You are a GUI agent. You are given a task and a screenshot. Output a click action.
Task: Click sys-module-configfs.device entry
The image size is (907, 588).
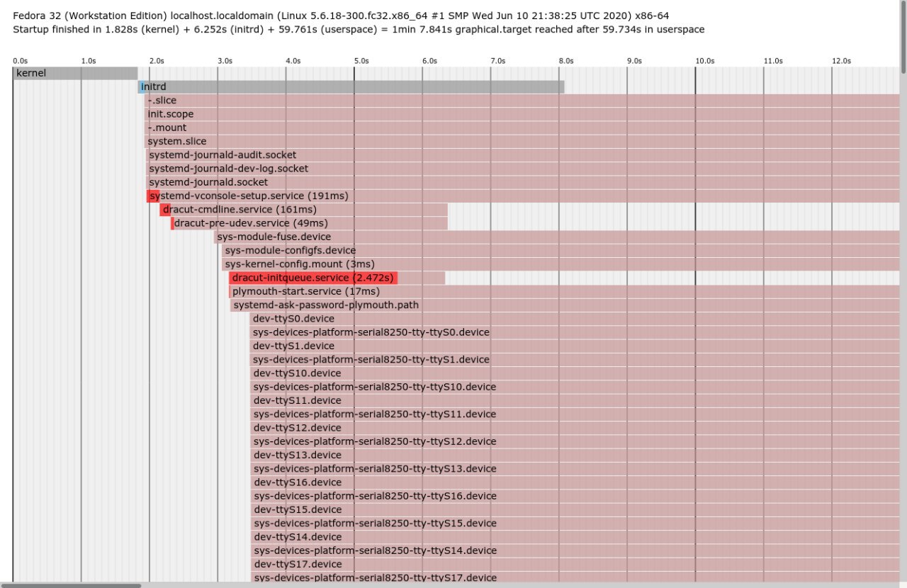[x=560, y=250]
